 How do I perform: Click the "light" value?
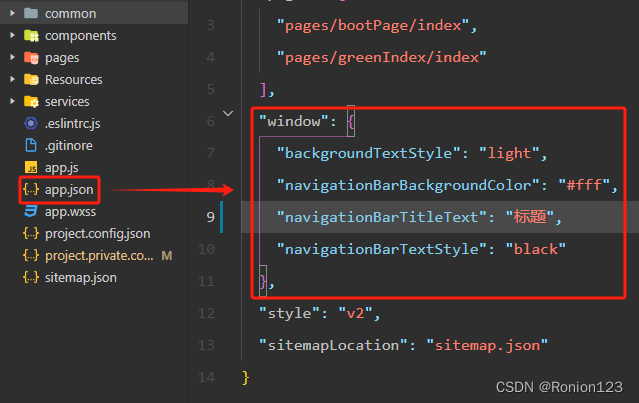click(x=509, y=153)
